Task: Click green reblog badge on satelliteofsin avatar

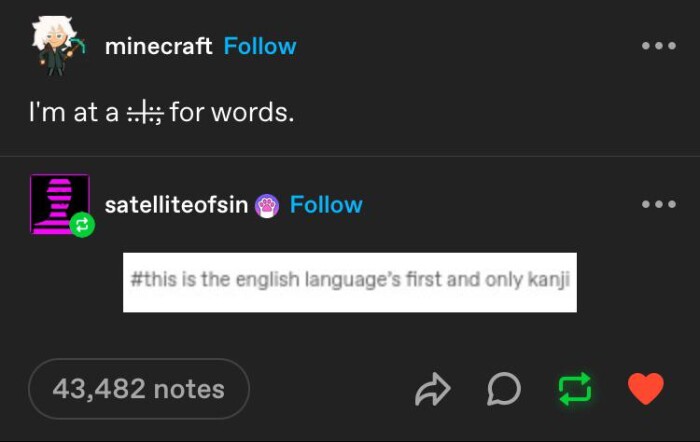Action: point(82,227)
